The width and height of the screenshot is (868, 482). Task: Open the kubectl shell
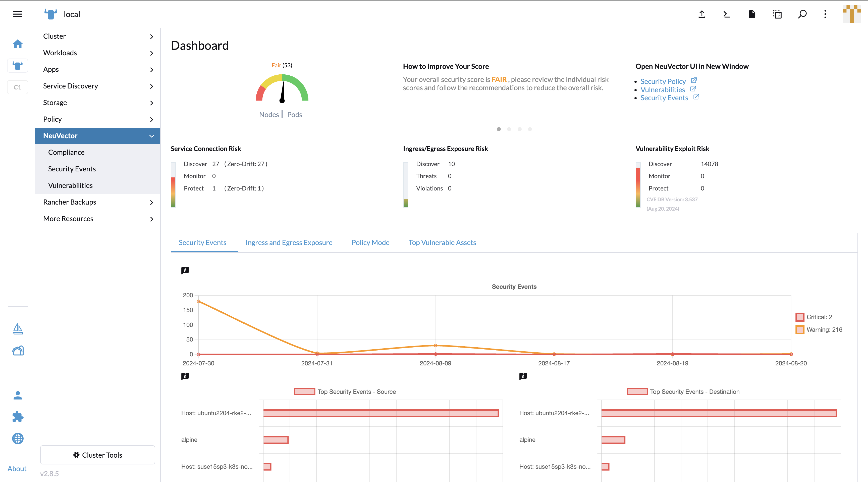[x=727, y=14]
